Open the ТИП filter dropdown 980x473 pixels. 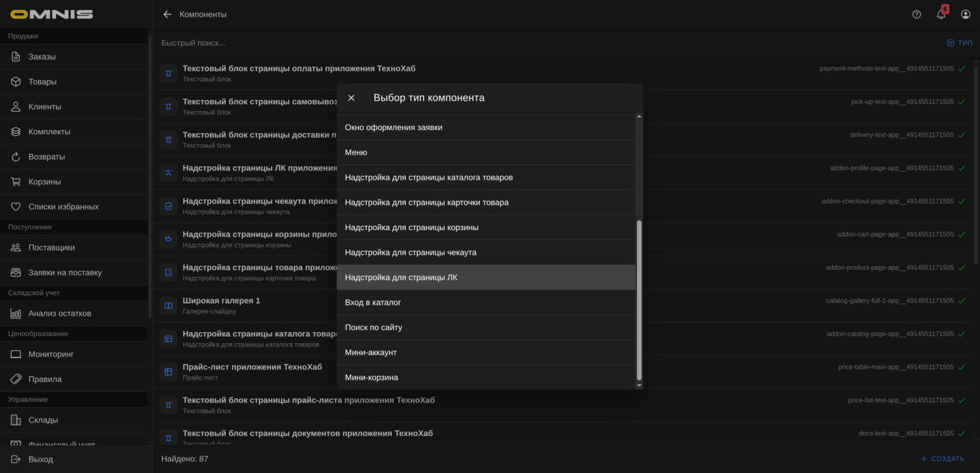coord(960,43)
